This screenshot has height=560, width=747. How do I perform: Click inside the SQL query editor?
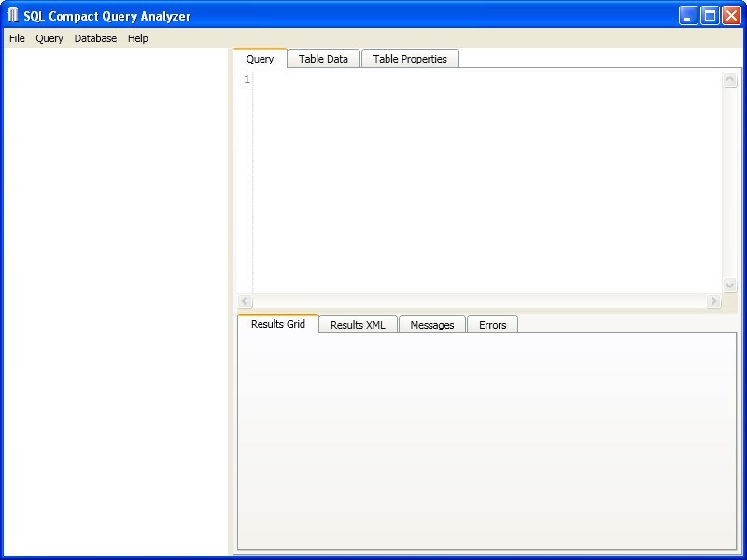pyautogui.click(x=487, y=182)
